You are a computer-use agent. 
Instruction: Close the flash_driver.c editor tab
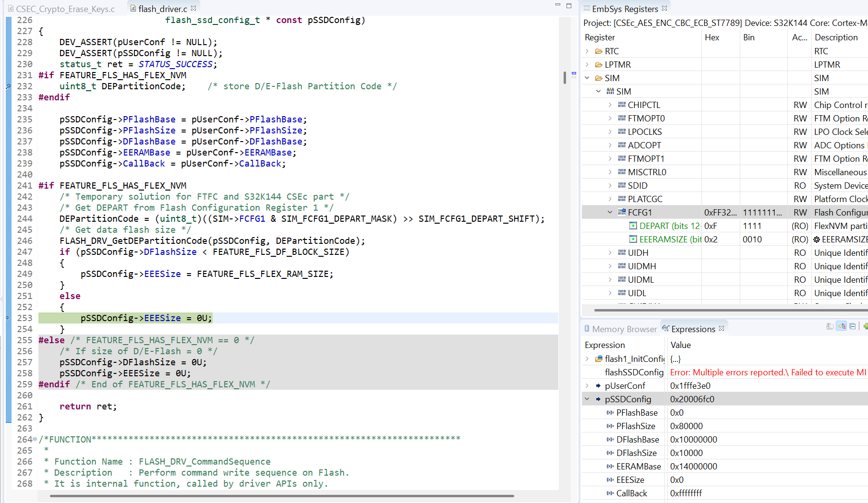(193, 8)
